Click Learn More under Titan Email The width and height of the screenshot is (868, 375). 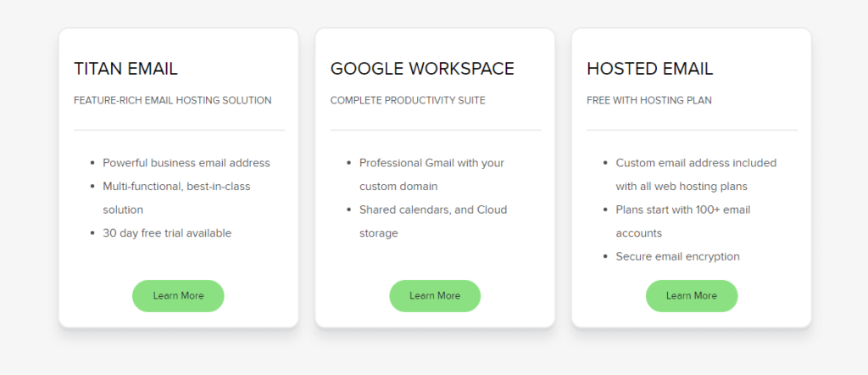[x=178, y=296]
